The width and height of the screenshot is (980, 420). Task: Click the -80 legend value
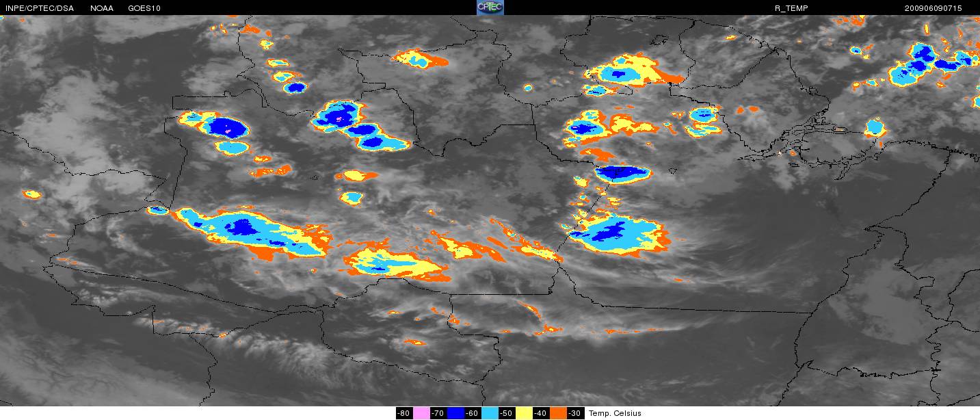pyautogui.click(x=403, y=413)
